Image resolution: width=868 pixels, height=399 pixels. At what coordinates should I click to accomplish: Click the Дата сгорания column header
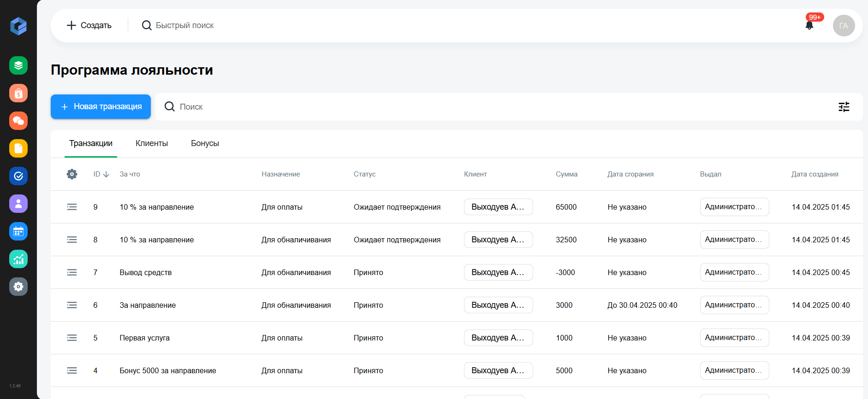tap(630, 174)
